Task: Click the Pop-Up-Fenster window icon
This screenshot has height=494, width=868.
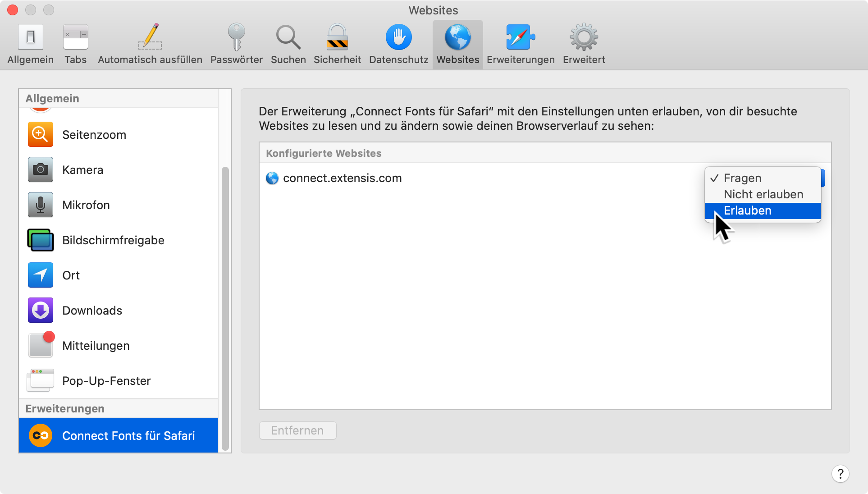Action: (x=41, y=380)
